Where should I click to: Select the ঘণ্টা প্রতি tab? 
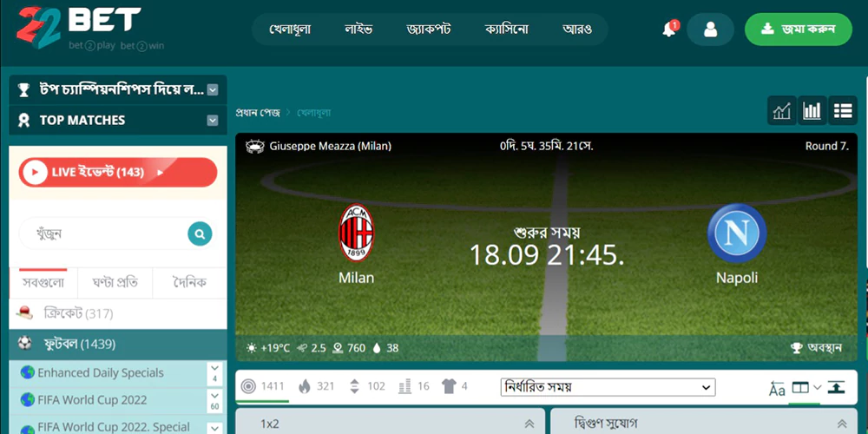115,283
